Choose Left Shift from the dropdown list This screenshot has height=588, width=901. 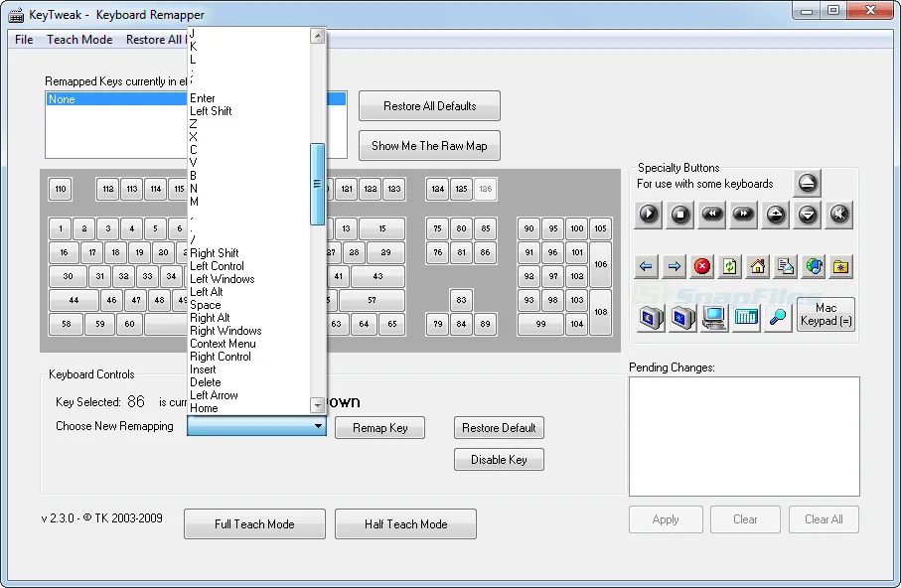pos(249,111)
